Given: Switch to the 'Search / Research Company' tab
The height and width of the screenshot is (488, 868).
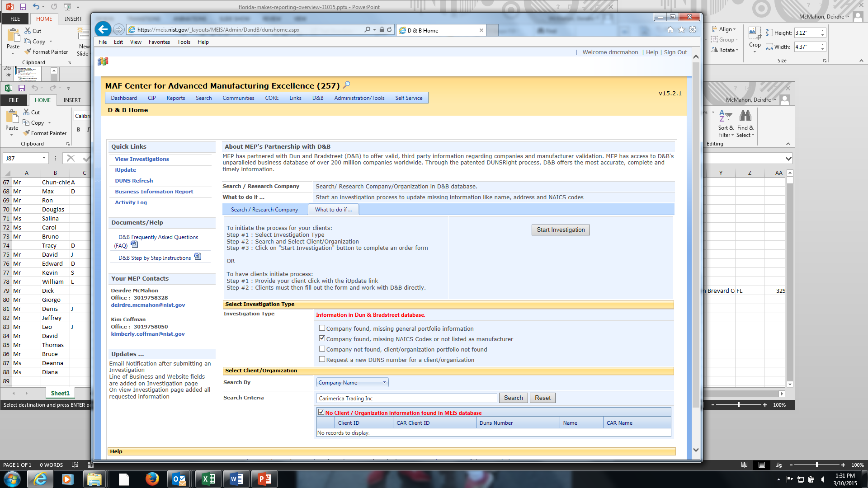Looking at the screenshot, I should coord(264,210).
